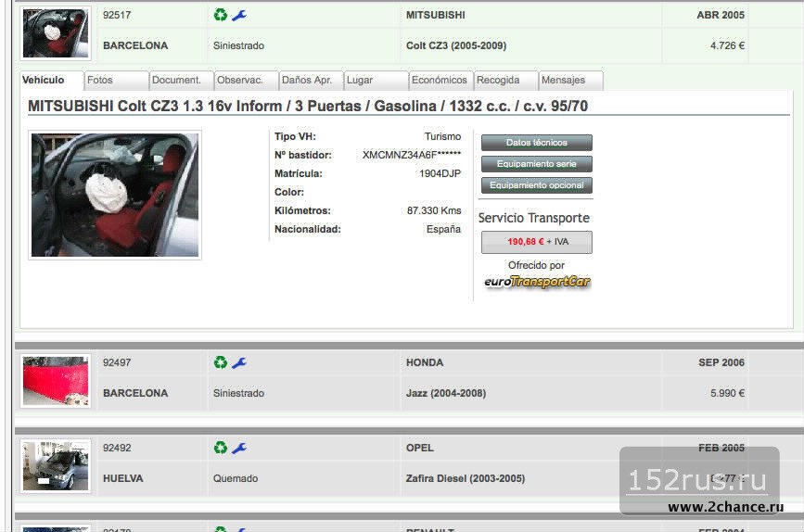Click lot number 92497
This screenshot has width=804, height=532.
[117, 362]
